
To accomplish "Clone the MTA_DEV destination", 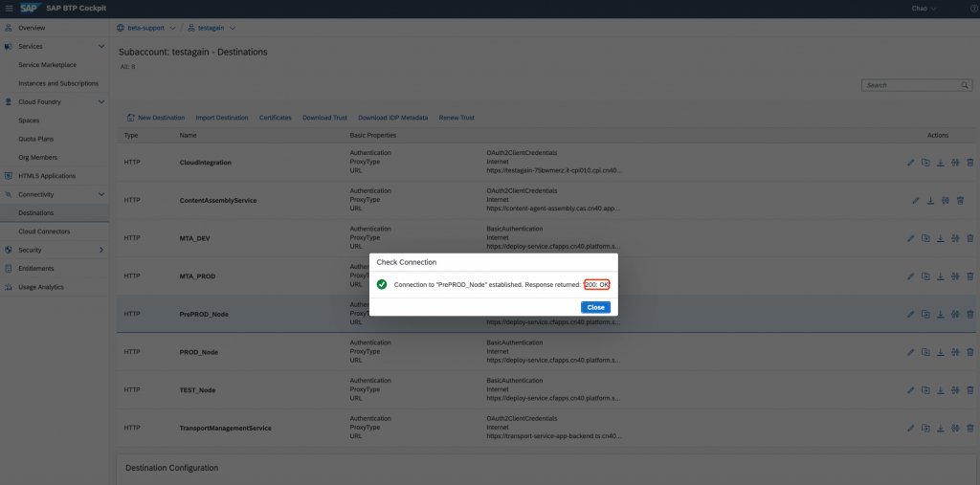I will (x=925, y=238).
